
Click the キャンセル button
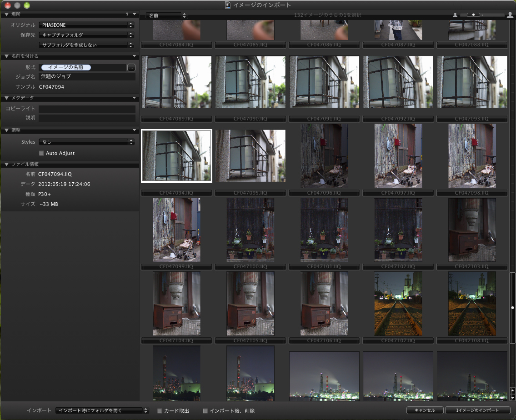(425, 410)
